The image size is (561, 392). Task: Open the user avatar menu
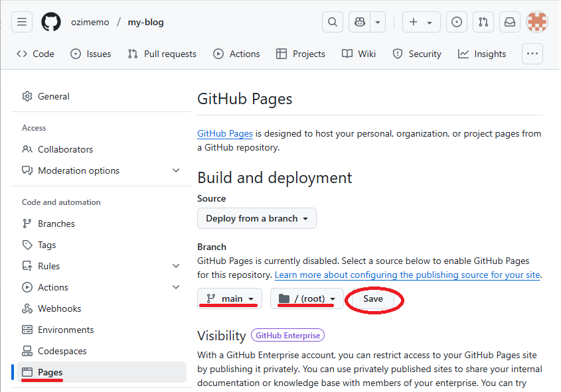click(x=536, y=22)
